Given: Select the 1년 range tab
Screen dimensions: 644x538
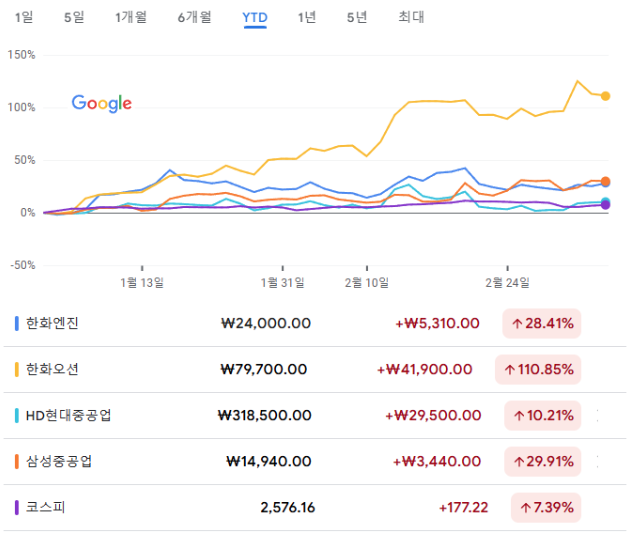Looking at the screenshot, I should click(x=307, y=17).
